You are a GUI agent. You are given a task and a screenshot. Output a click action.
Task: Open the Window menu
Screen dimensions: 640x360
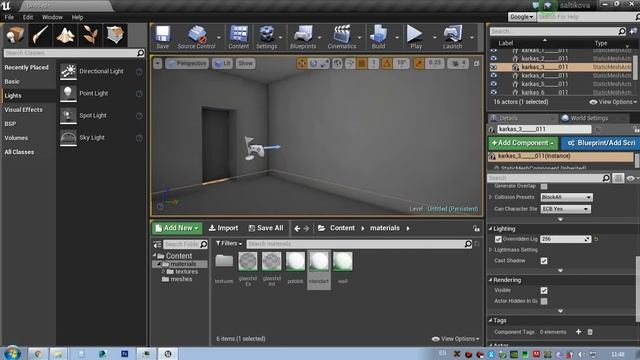[x=52, y=17]
